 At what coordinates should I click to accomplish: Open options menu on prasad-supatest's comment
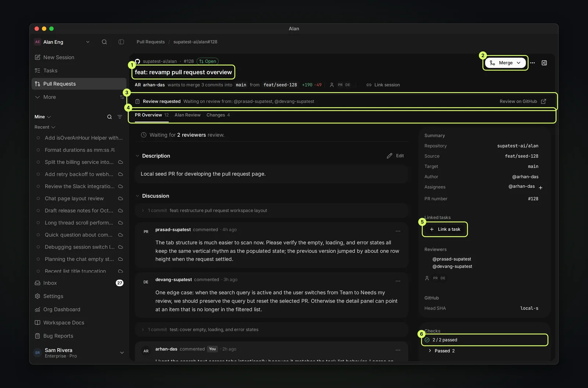click(x=398, y=231)
